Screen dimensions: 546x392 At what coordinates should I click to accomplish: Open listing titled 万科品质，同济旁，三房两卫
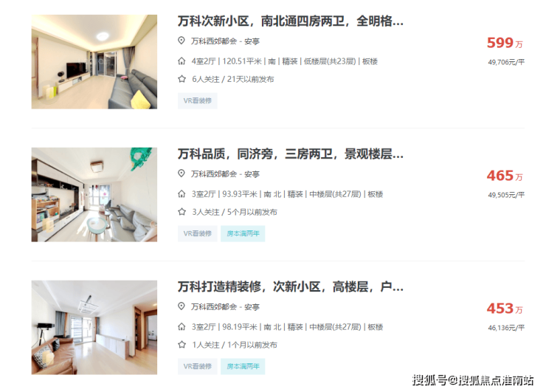(291, 154)
